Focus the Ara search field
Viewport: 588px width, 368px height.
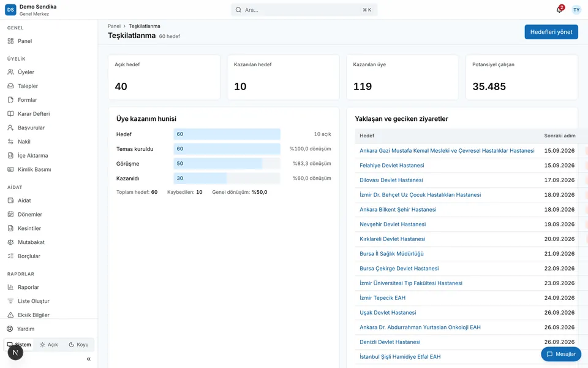[304, 10]
